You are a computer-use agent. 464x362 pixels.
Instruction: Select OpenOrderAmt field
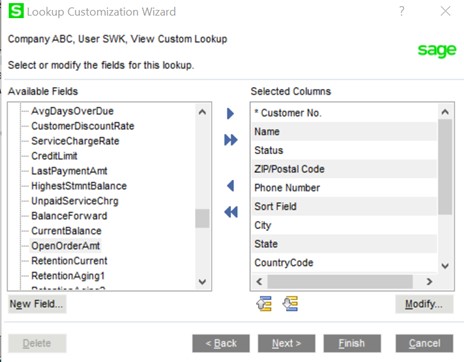pos(66,246)
